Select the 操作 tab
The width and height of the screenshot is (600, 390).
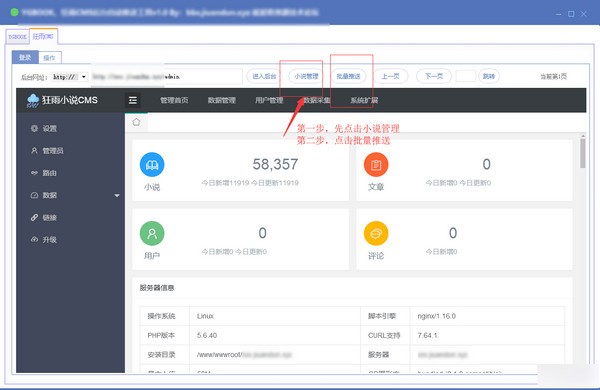click(x=49, y=58)
